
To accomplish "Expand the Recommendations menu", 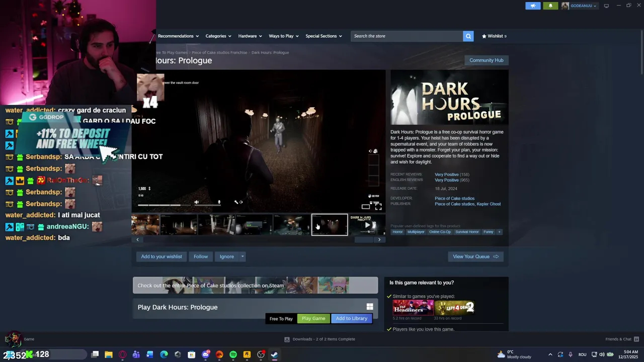I will point(178,36).
